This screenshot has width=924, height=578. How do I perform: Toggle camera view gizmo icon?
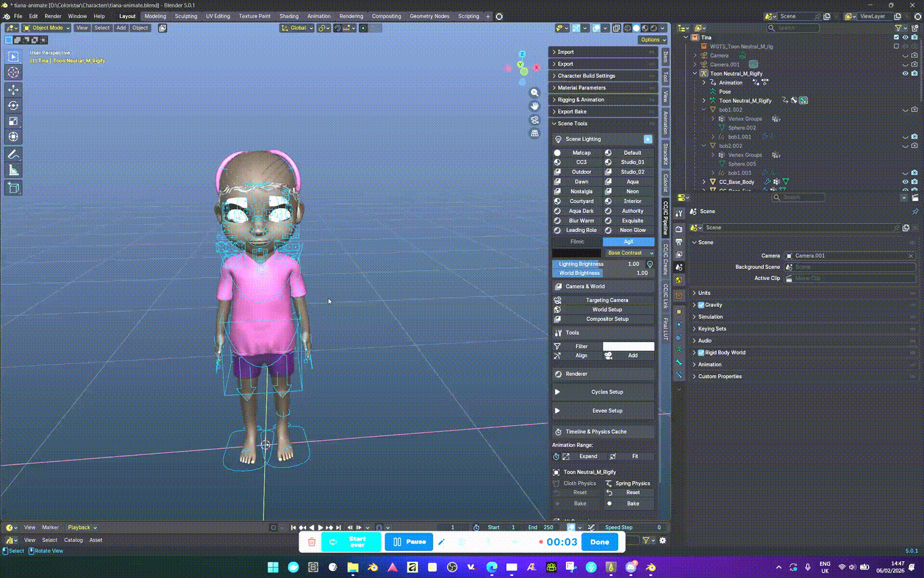(534, 120)
